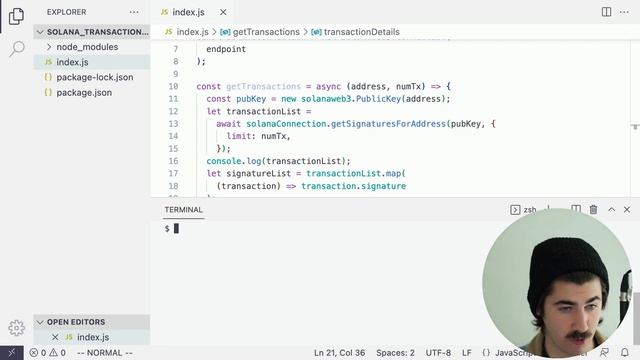Click the -- NORMAL -- vim mode indicator

(104, 353)
